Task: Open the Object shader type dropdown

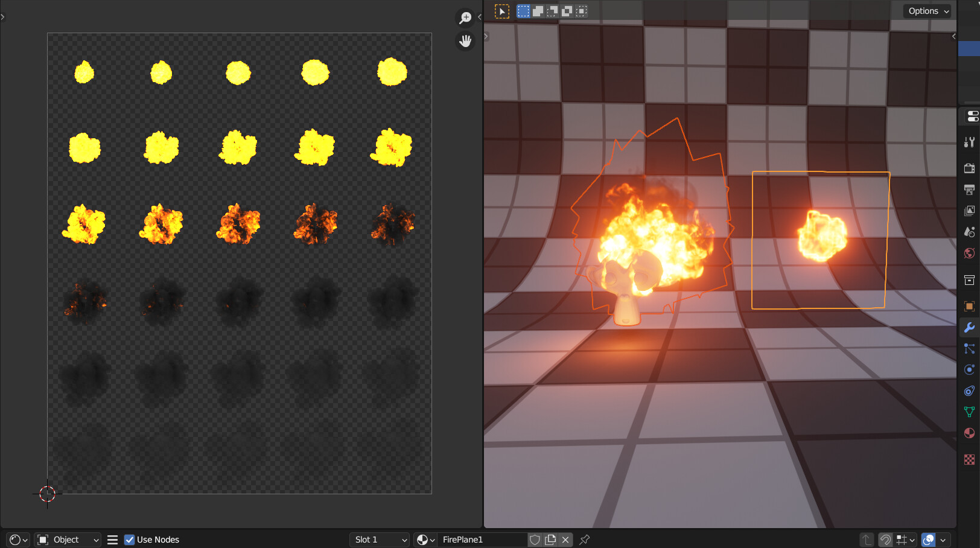Action: pyautogui.click(x=67, y=540)
